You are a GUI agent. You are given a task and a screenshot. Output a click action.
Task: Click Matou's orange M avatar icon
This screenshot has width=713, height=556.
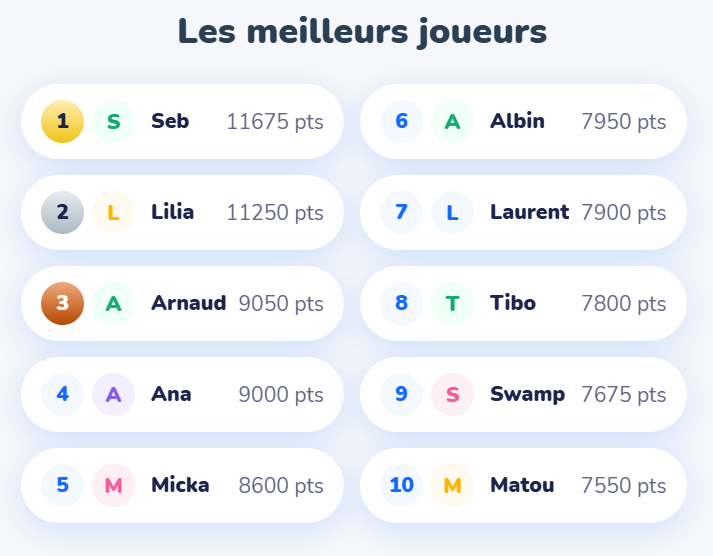(452, 485)
